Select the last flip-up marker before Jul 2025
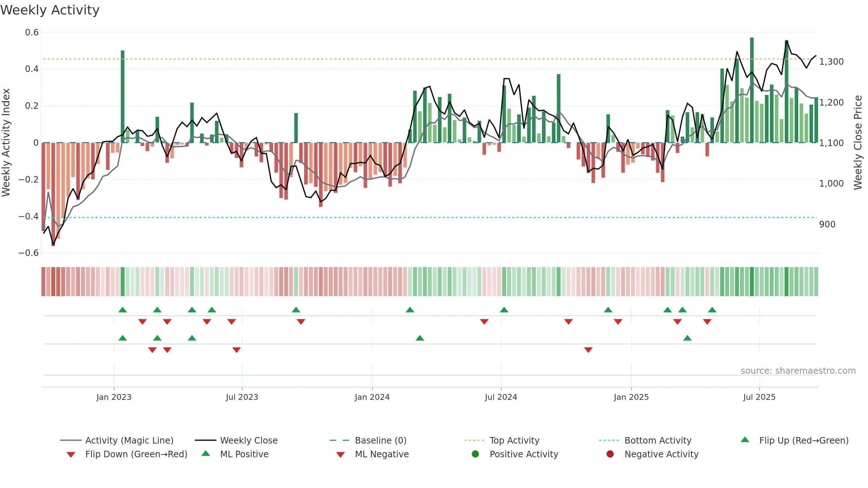 click(x=712, y=310)
